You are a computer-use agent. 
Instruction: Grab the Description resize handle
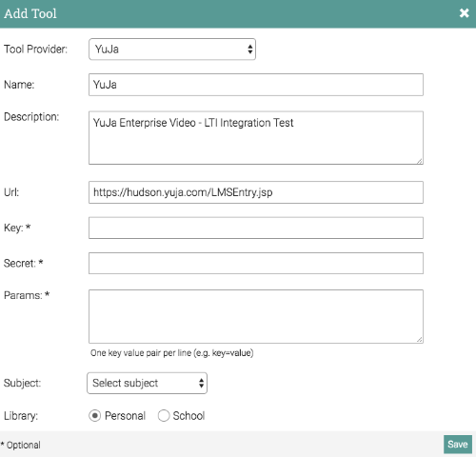[420, 161]
